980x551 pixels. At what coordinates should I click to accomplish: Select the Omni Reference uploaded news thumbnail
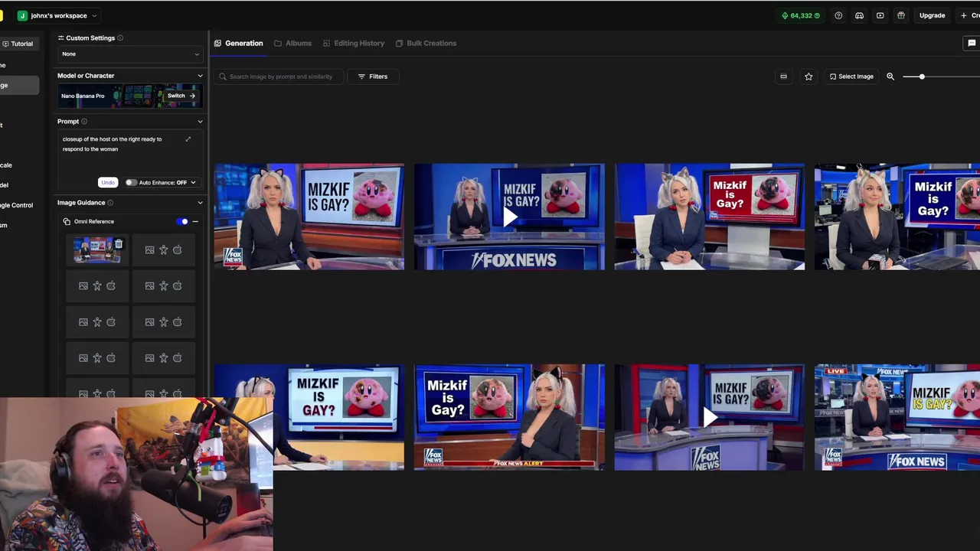[x=96, y=250]
